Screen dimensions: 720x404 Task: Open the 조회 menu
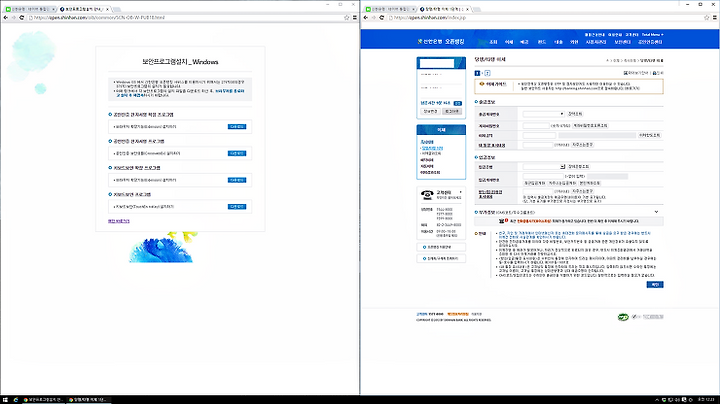coord(494,42)
